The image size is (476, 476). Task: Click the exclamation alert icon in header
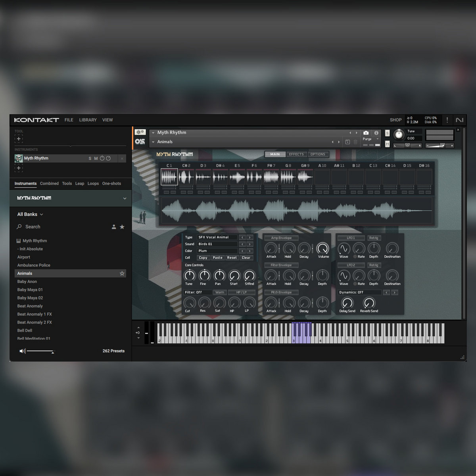click(447, 120)
